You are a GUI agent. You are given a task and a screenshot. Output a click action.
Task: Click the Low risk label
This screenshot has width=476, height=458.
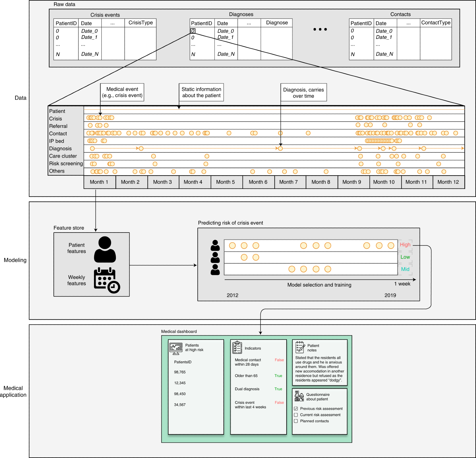[x=405, y=257]
